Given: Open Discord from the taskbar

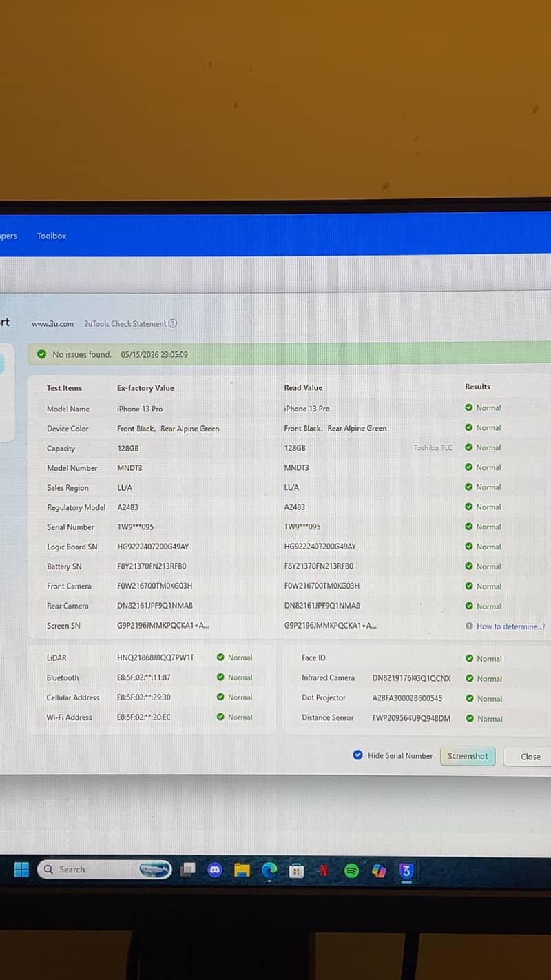Looking at the screenshot, I should pos(215,870).
